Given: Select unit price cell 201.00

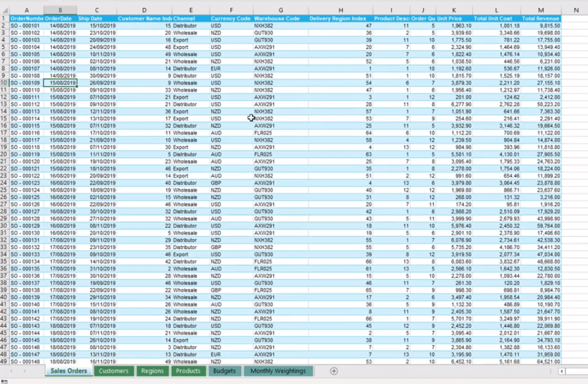Looking at the screenshot, I should pyautogui.click(x=454, y=97).
